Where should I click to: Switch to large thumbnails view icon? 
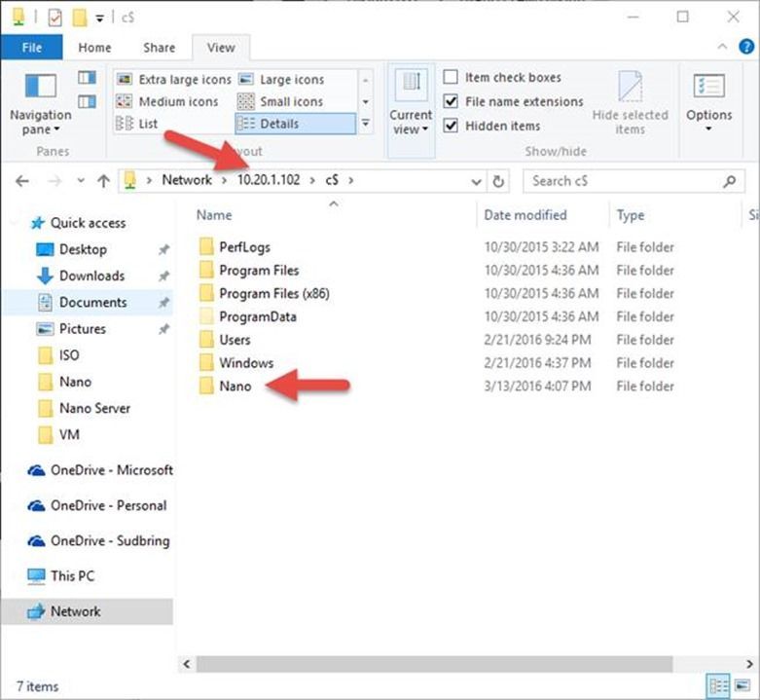[742, 686]
